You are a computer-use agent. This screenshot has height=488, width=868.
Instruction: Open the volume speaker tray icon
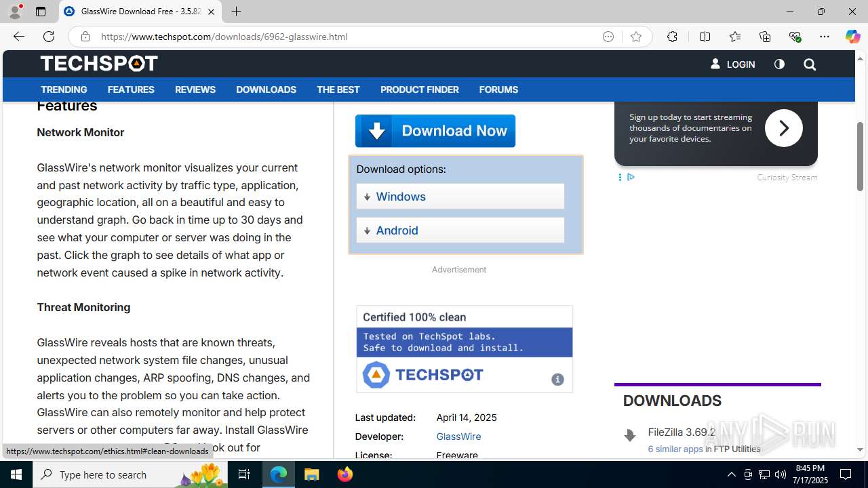click(x=781, y=474)
